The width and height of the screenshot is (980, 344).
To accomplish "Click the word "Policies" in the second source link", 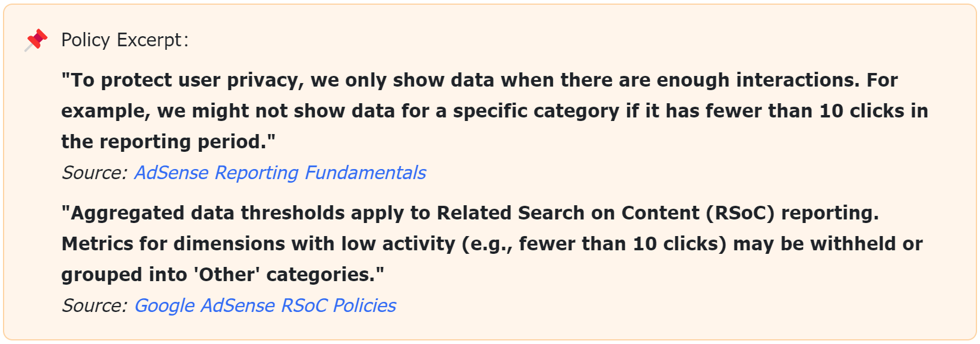I will [365, 305].
